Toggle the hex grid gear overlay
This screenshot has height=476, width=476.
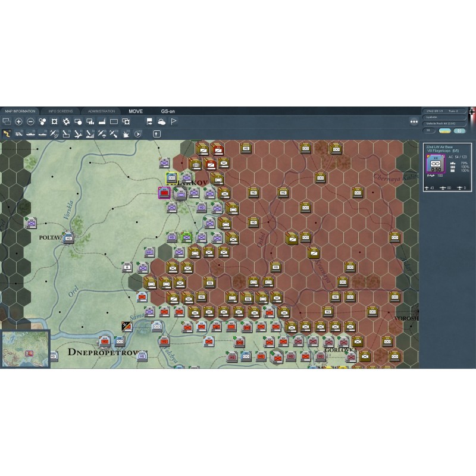coord(66,121)
